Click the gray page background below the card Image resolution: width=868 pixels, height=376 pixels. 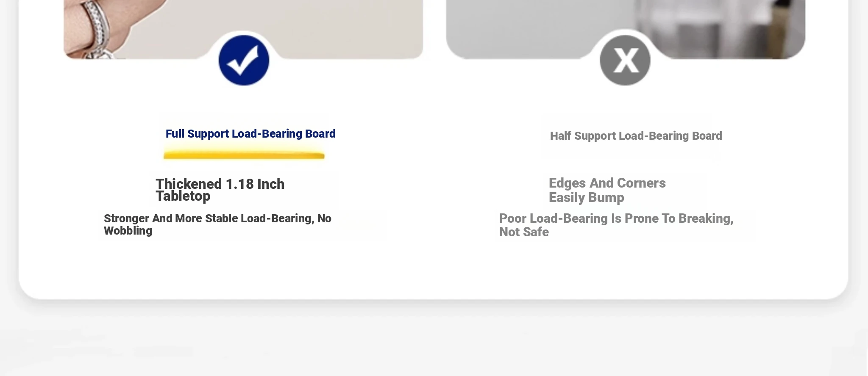tap(432, 343)
